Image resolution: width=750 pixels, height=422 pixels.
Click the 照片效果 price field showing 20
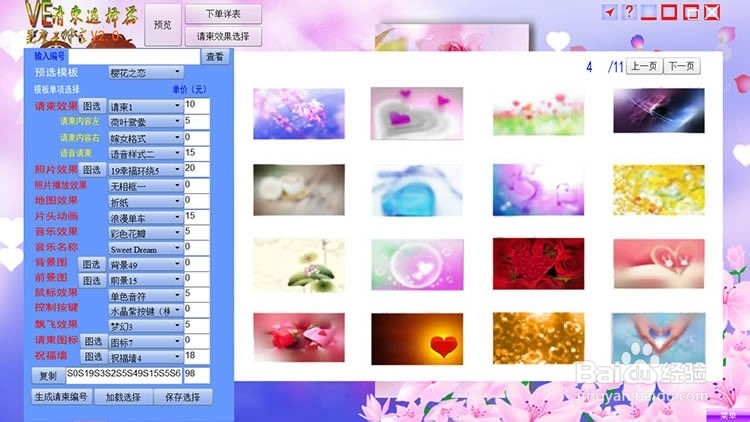pyautogui.click(x=197, y=169)
